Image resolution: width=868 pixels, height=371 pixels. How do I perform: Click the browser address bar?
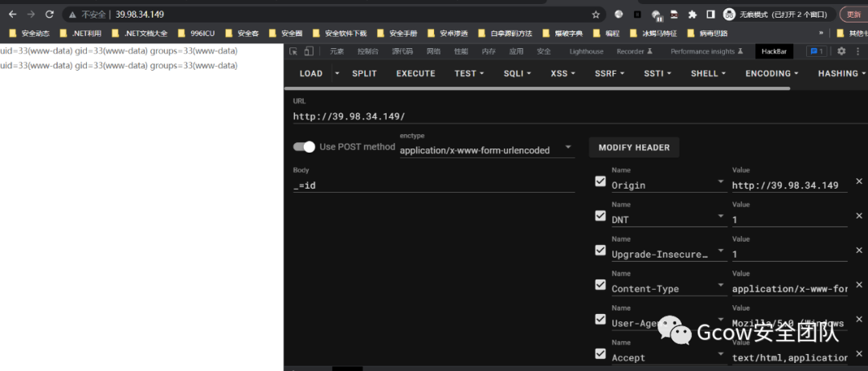(334, 14)
